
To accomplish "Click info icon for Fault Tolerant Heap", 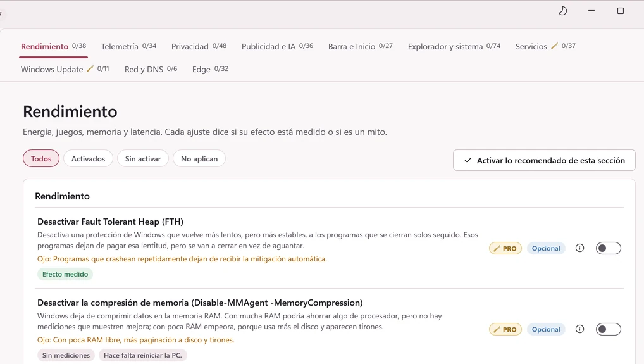I will click(579, 248).
